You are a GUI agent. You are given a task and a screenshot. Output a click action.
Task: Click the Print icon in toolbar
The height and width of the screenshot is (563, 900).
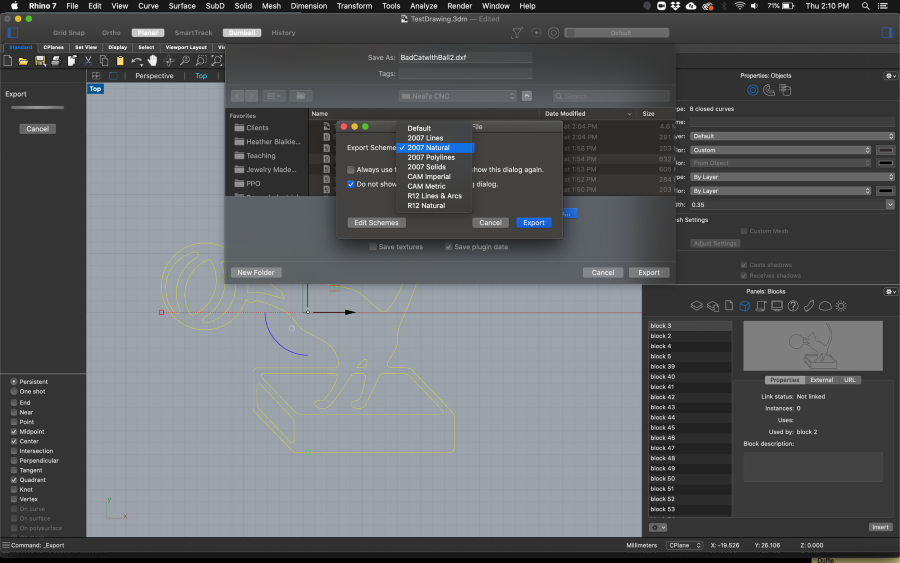tap(56, 60)
